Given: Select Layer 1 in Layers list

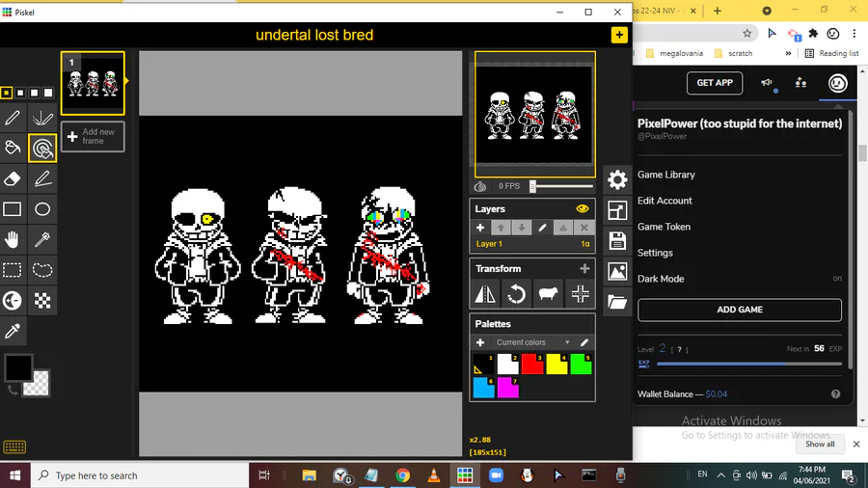Looking at the screenshot, I should (x=532, y=244).
